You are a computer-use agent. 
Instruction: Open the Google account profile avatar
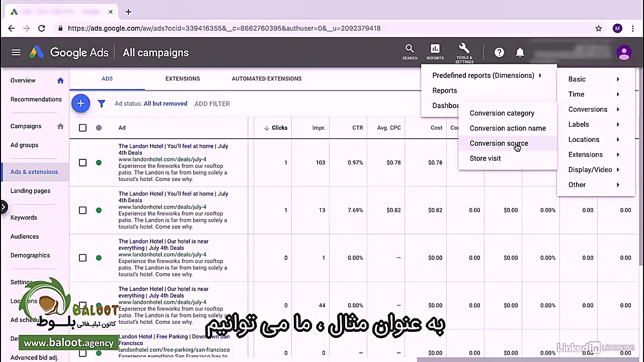(x=624, y=52)
